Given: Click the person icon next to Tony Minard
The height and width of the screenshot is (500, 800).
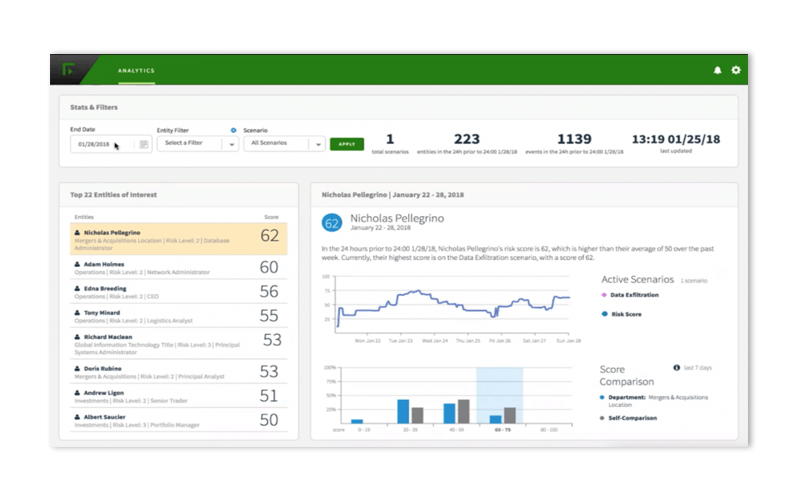Looking at the screenshot, I should point(78,313).
